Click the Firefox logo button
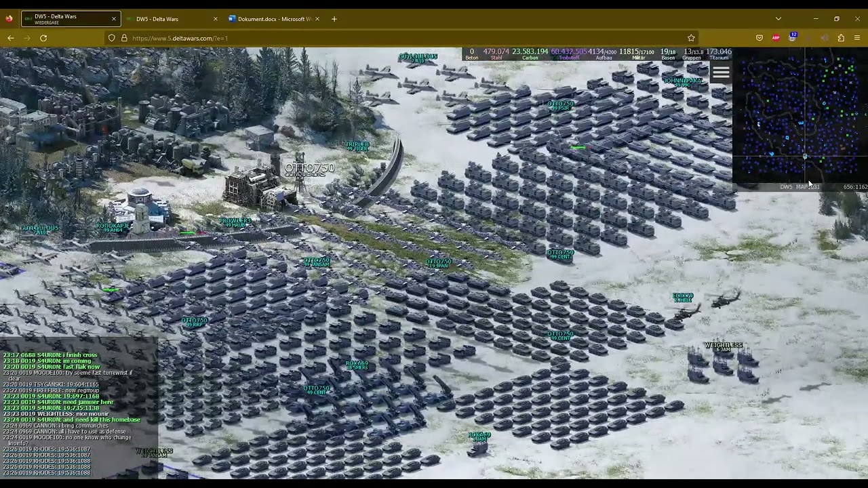The width and height of the screenshot is (868, 488). click(9, 19)
